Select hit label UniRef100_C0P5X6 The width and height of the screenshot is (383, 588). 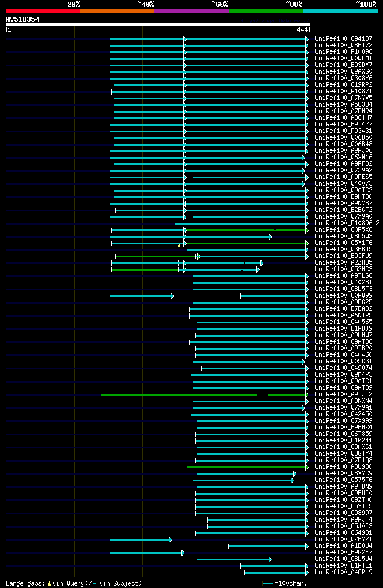[x=344, y=229]
